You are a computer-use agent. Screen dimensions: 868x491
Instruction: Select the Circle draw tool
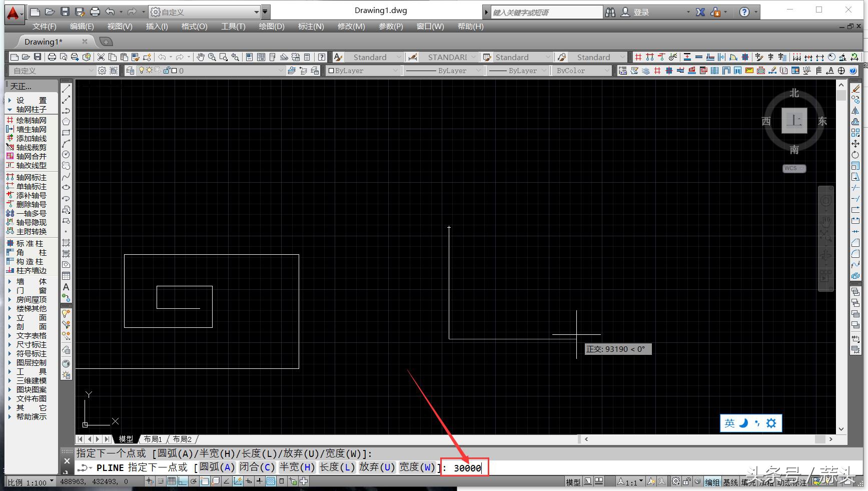click(66, 155)
